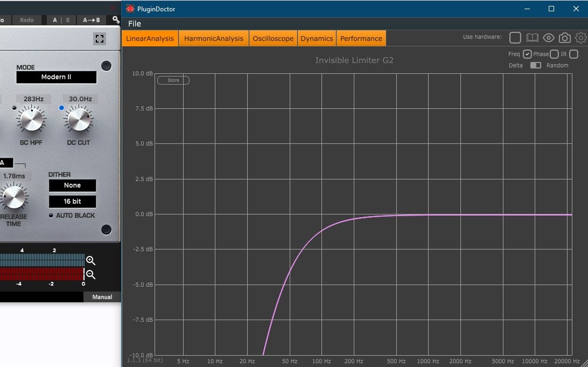Toggle the SC HPF enable LED
The image size is (588, 367).
[x=14, y=108]
